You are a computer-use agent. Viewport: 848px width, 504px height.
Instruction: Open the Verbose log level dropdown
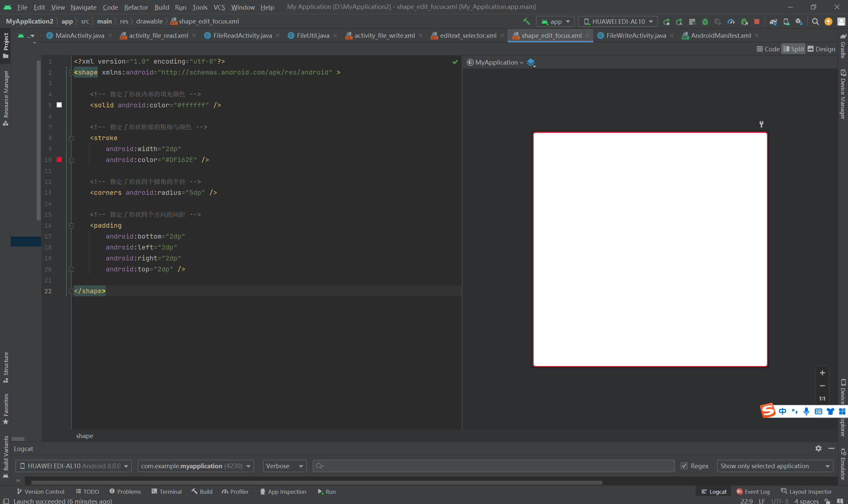point(284,466)
